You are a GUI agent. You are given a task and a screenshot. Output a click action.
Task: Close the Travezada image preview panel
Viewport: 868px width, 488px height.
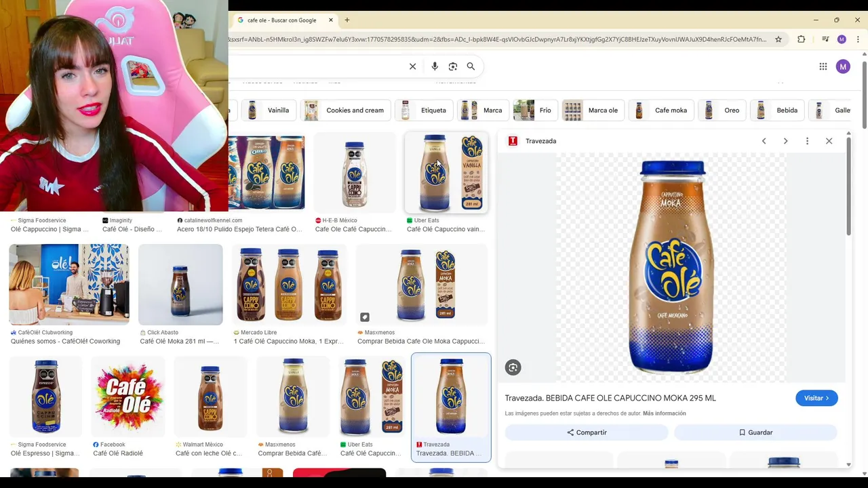coord(829,141)
